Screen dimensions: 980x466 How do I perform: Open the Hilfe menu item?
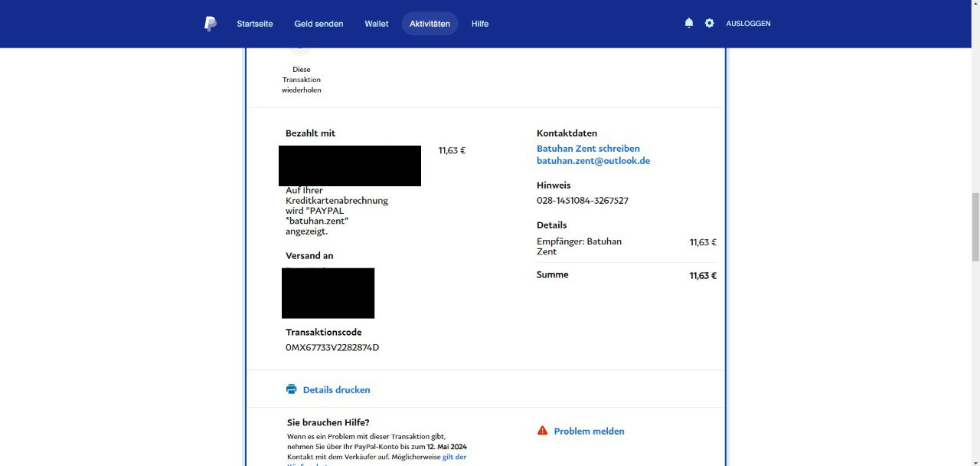click(480, 24)
